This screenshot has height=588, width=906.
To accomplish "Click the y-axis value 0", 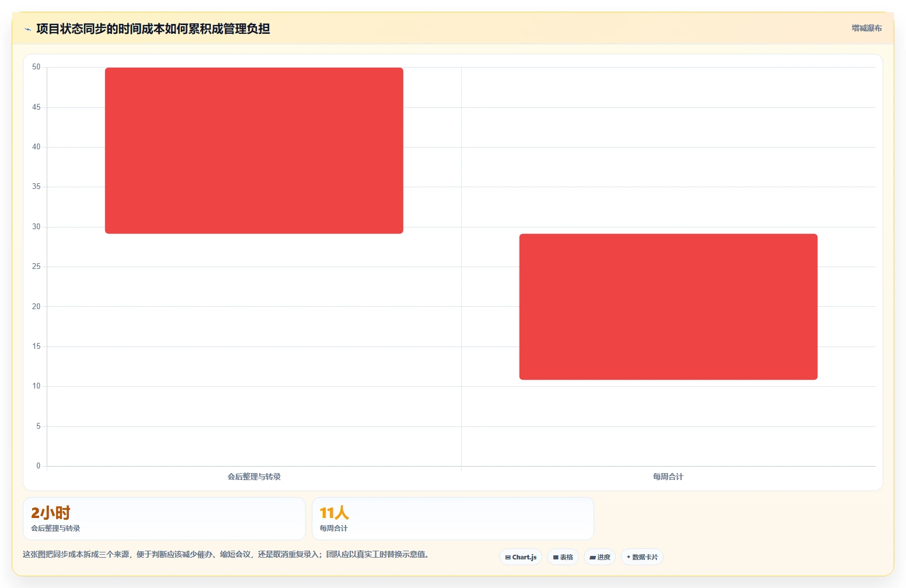I will 39,466.
